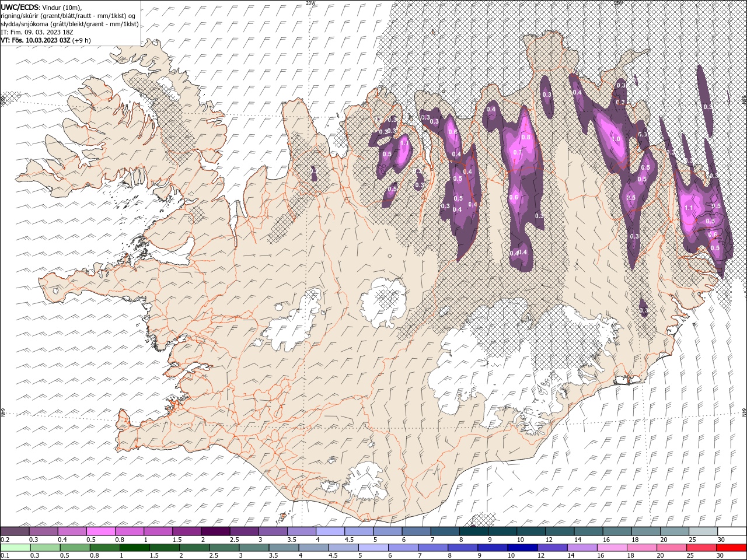Click the pale mint 0.1–0.3 swatch in lower legend
747x560 pixels.
[x=15, y=548]
